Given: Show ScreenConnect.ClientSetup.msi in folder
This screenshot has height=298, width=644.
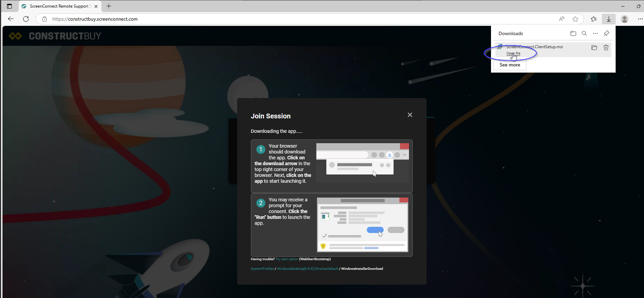Looking at the screenshot, I should [x=594, y=47].
